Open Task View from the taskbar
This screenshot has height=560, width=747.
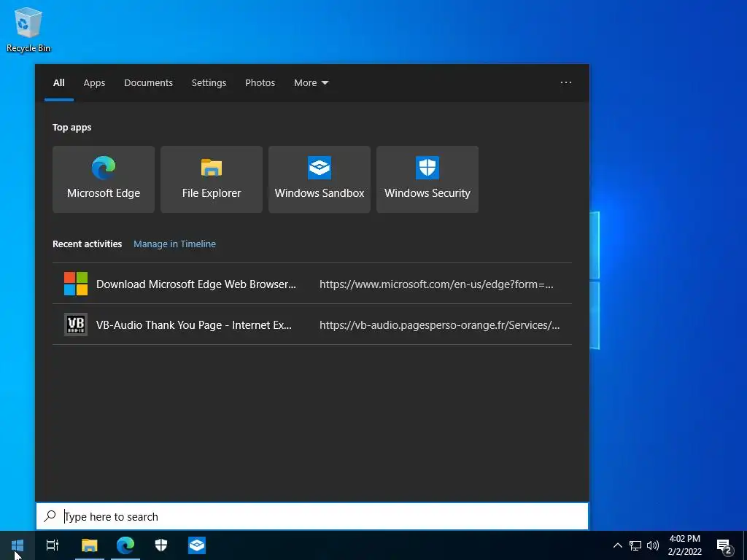tap(53, 545)
